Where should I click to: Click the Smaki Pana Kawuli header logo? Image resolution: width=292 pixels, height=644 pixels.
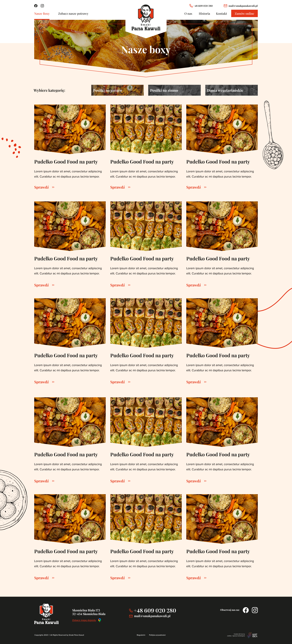click(x=146, y=18)
